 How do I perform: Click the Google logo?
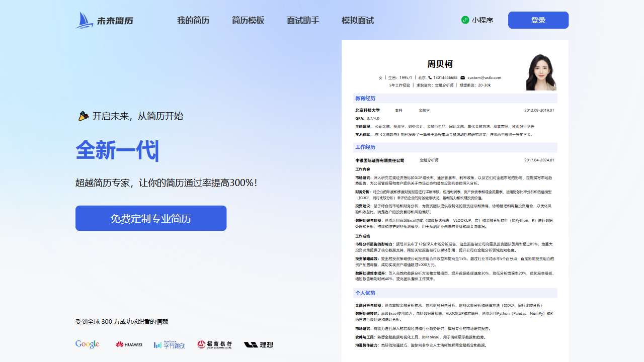(87, 344)
